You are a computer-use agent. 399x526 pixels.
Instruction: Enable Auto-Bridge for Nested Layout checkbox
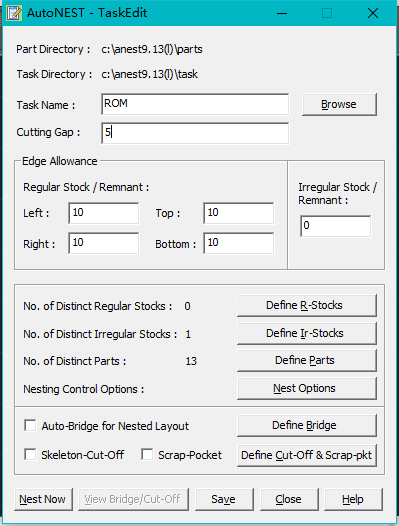coord(30,425)
